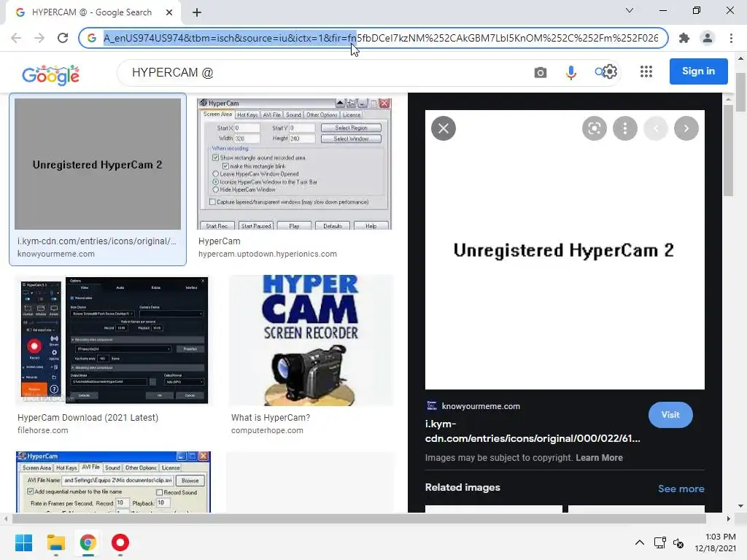
Task: Open HyperCam Download (2021 Latest) thumbnail
Action: tap(115, 340)
